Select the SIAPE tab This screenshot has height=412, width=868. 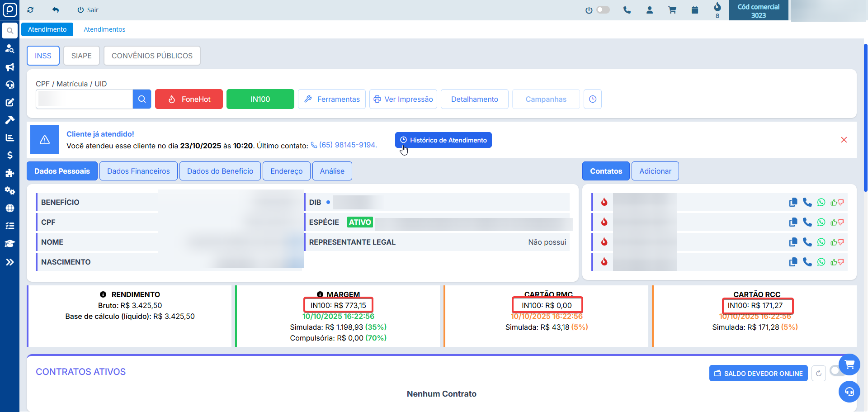pyautogui.click(x=81, y=56)
